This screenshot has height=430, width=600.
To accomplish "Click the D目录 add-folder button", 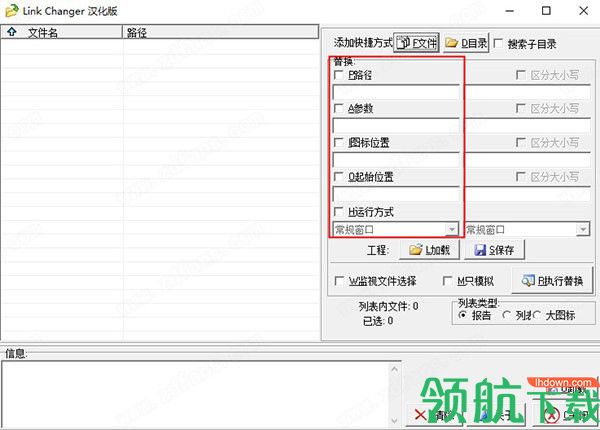I will (466, 43).
